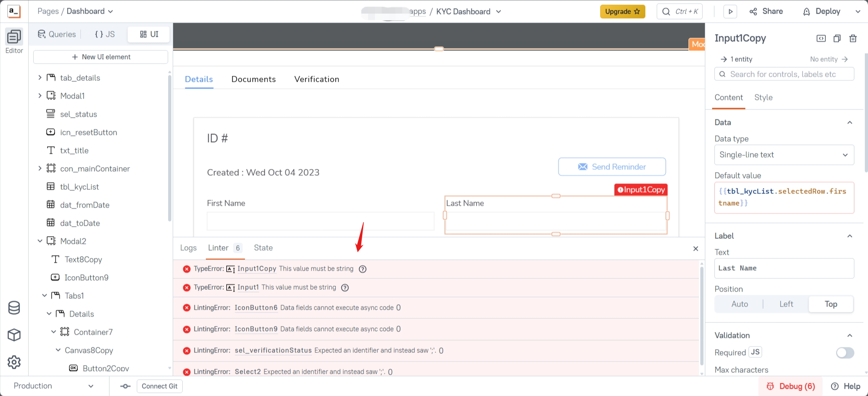Switch to the Documents tab
This screenshot has height=396, width=868.
[254, 79]
